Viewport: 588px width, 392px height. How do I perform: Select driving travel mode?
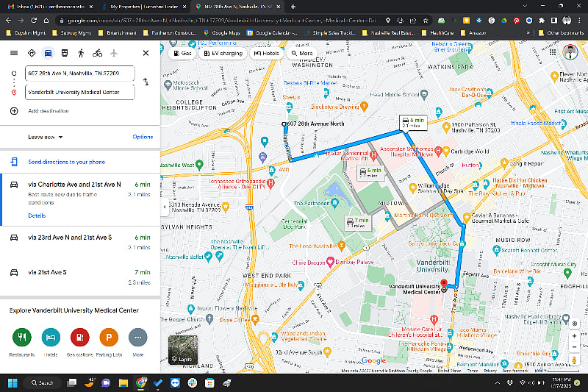pos(48,53)
